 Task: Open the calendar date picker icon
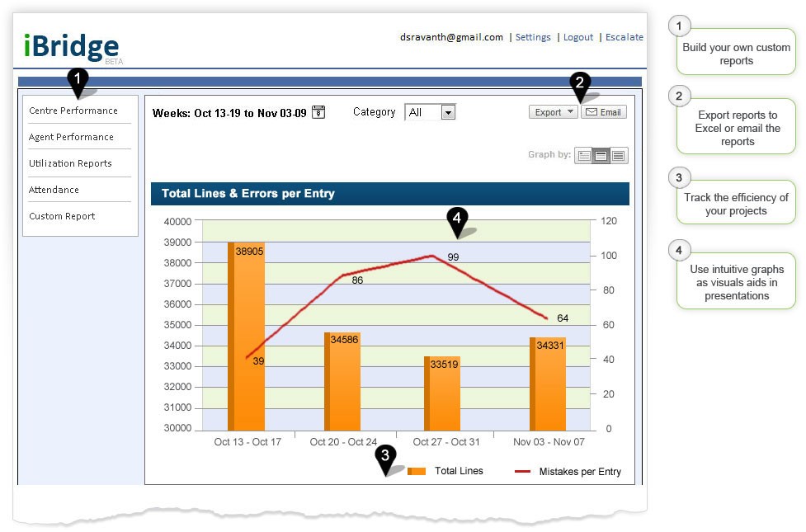tap(318, 112)
